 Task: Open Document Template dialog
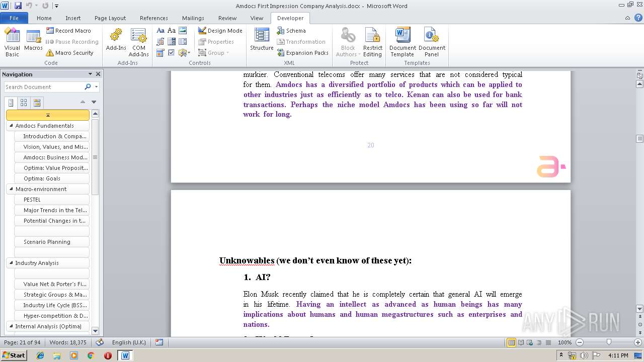(403, 42)
